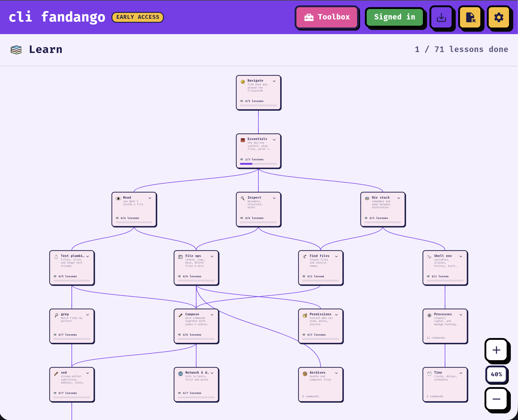518x420 pixels.
Task: Click the Learn section heading
Action: [46, 49]
